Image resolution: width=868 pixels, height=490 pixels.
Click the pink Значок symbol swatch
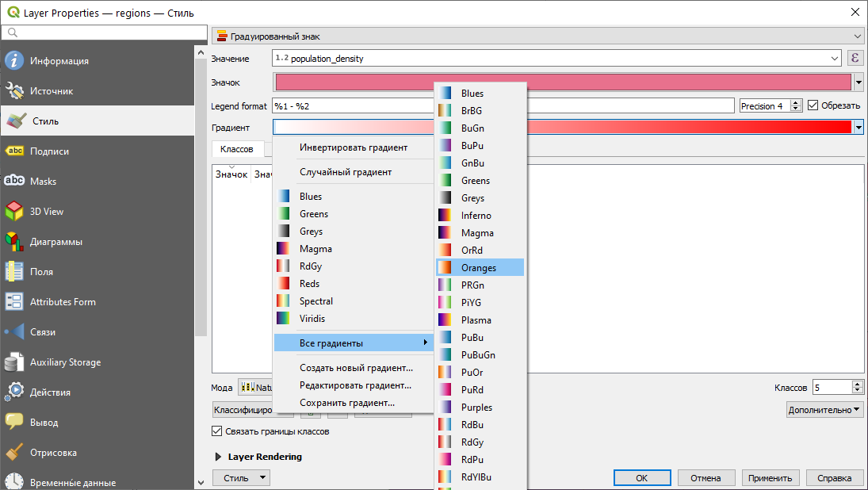point(563,82)
